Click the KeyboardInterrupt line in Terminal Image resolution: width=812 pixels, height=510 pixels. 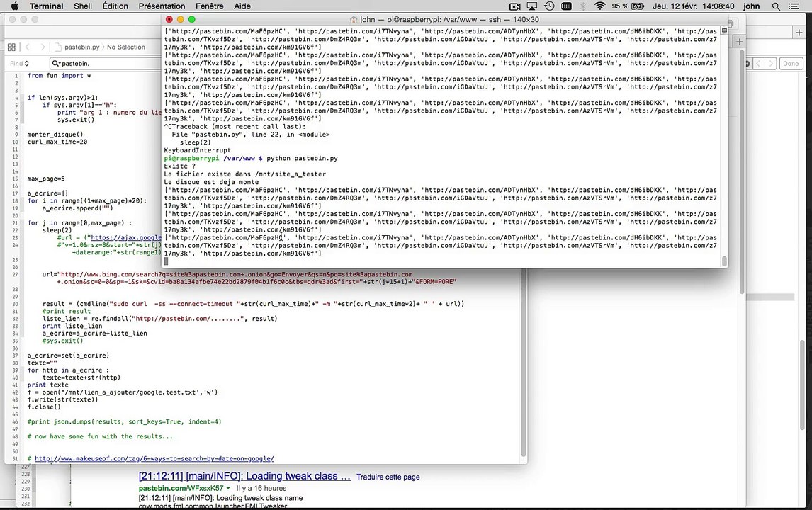[197, 150]
